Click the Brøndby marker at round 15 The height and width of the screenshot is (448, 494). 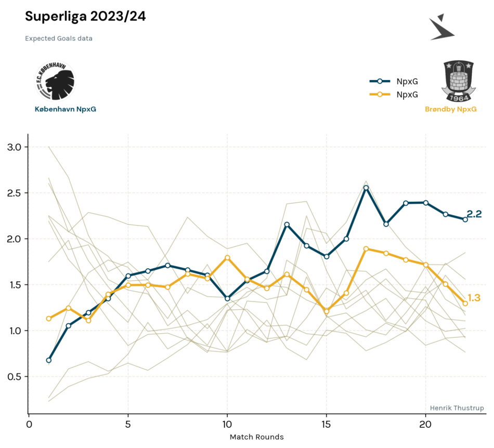[327, 311]
